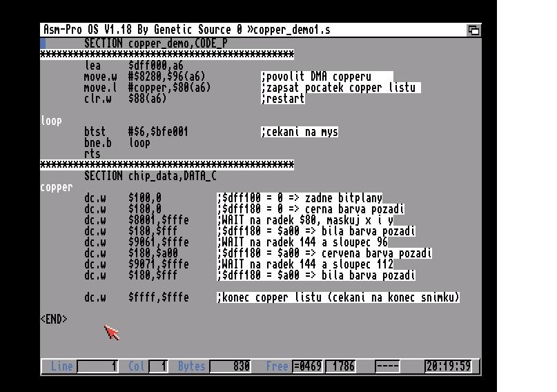The width and height of the screenshot is (557, 392).
Task: Click the 'loop' label in source
Action: tap(51, 121)
